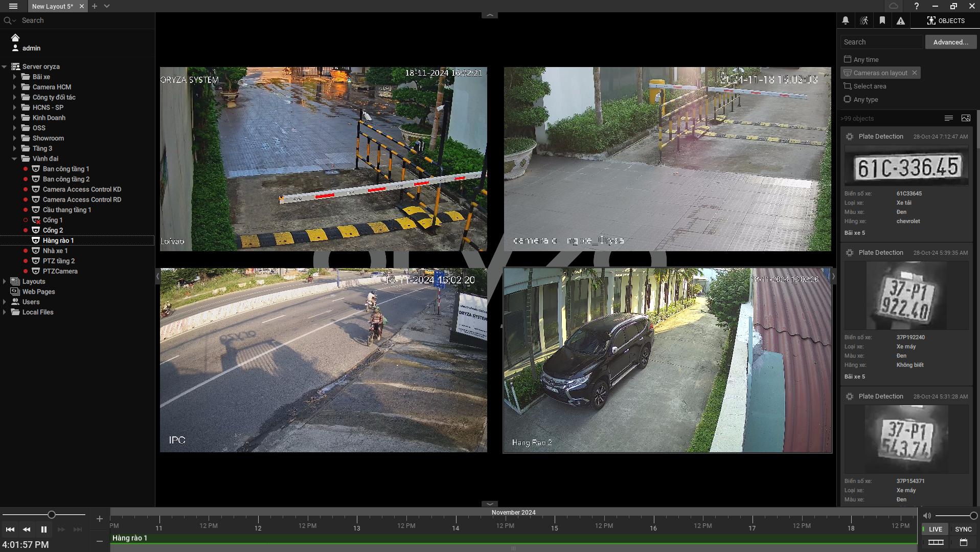Toggle thumbnails strip icon below LIVE
This screenshot has width=980, height=552.
click(936, 542)
